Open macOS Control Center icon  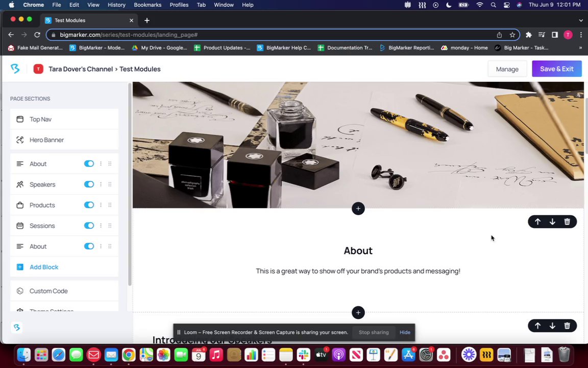click(506, 5)
